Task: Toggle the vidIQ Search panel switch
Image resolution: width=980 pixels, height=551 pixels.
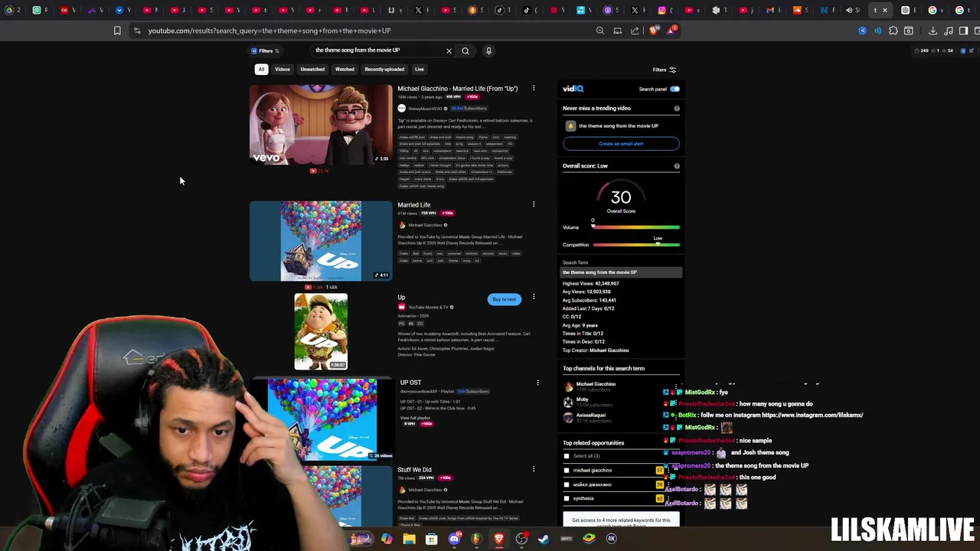Action: 675,89
